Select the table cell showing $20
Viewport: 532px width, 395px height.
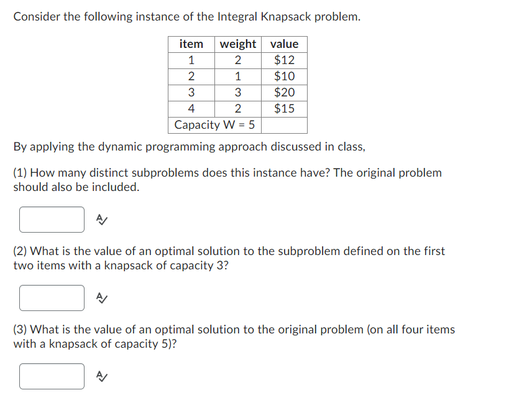pos(284,92)
